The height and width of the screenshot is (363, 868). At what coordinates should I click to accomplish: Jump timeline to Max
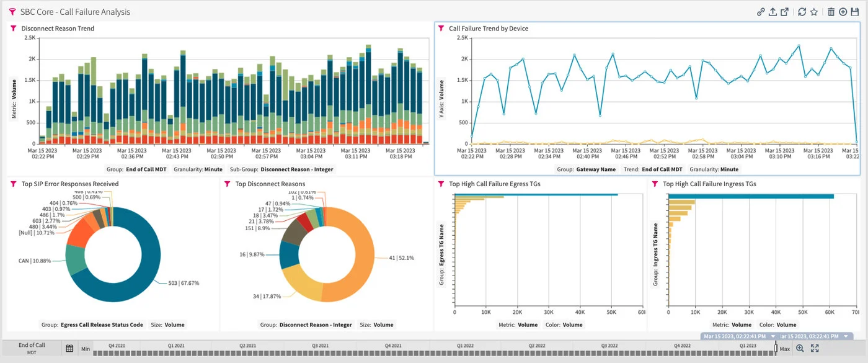click(x=785, y=349)
